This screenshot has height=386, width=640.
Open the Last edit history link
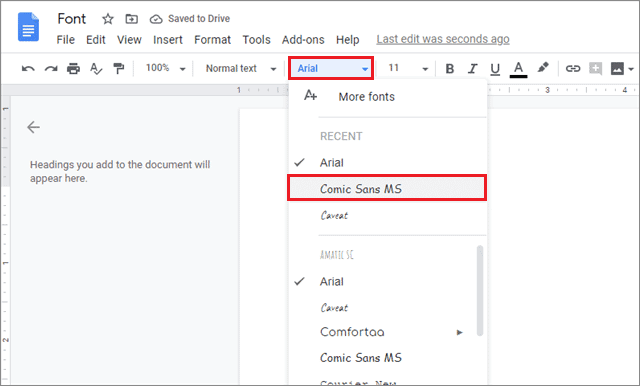click(x=443, y=39)
